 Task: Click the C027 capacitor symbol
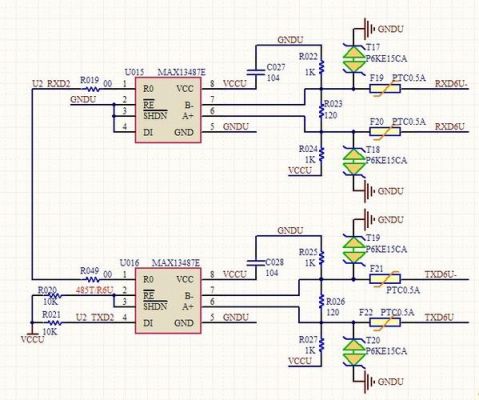coord(256,72)
